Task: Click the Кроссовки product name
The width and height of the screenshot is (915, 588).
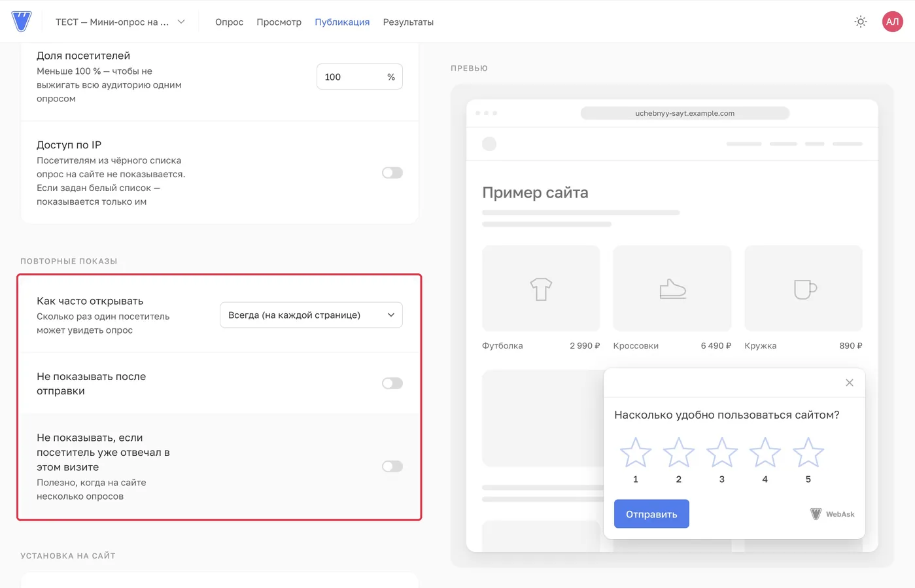Action: (x=636, y=345)
